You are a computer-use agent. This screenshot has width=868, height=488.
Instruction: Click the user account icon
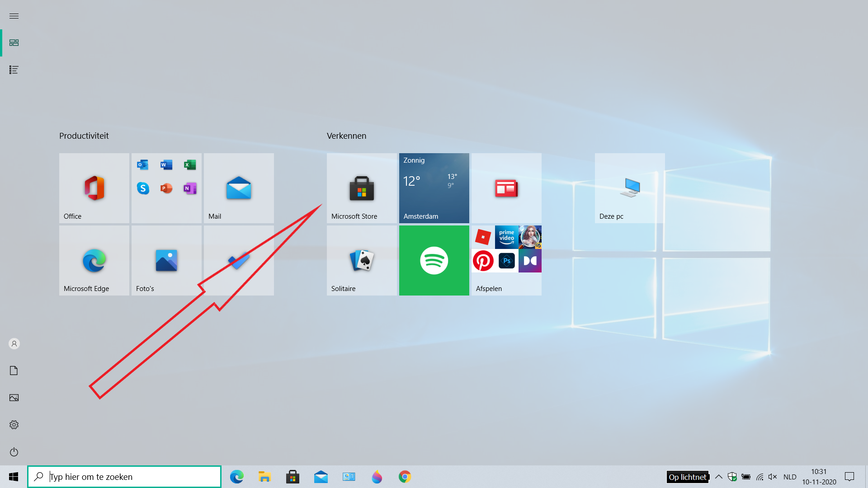pos(14,344)
